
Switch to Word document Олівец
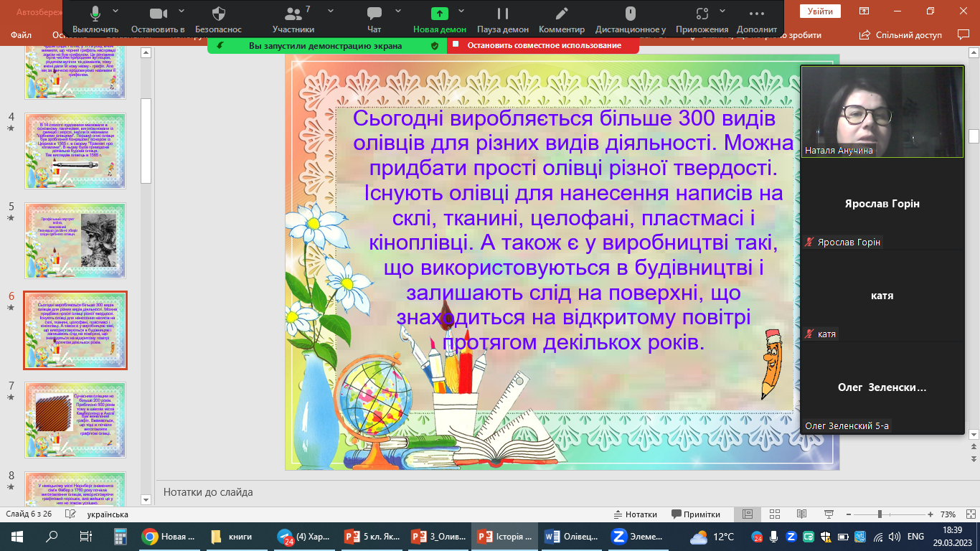[x=572, y=536]
